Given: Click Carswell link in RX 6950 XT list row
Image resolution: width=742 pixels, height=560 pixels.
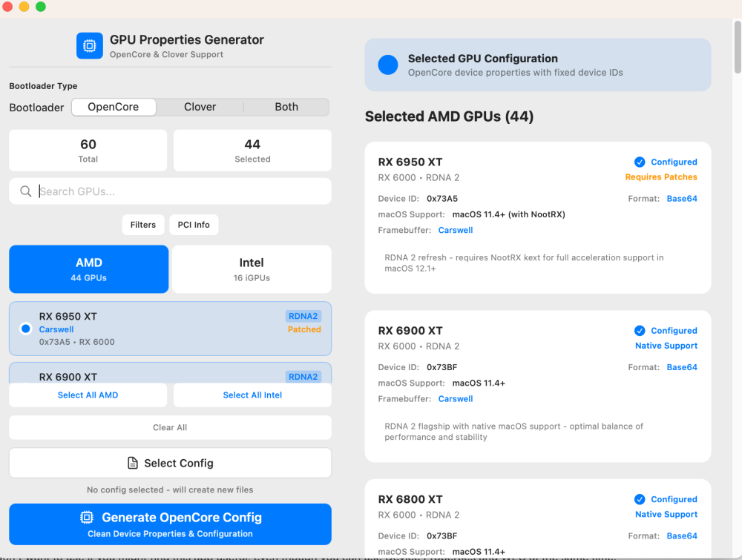Looking at the screenshot, I should coord(56,329).
